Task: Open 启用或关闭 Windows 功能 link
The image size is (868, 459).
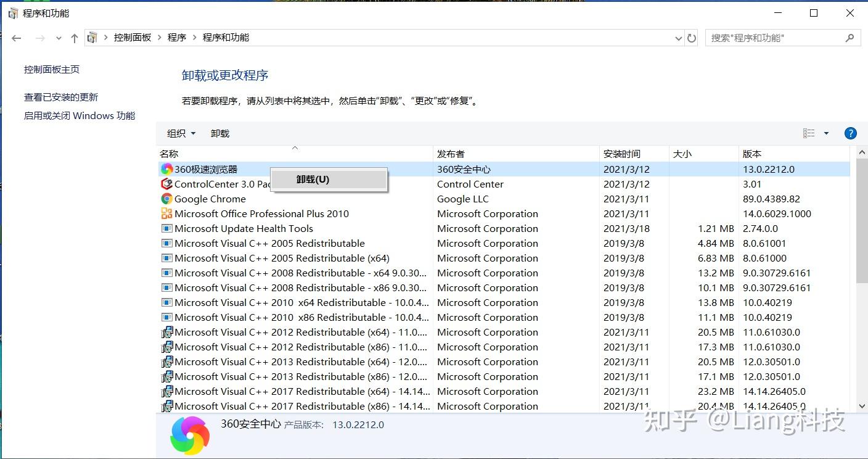Action: tap(80, 116)
